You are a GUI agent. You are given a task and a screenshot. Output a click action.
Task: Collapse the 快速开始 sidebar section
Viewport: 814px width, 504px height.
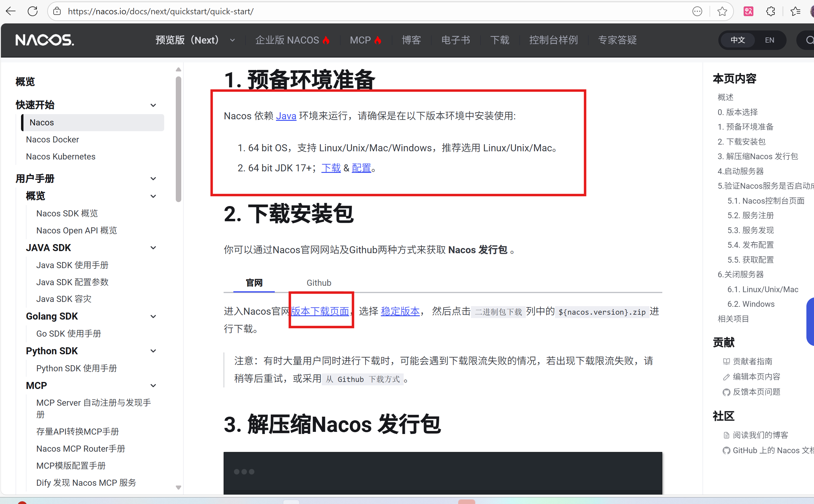click(153, 105)
